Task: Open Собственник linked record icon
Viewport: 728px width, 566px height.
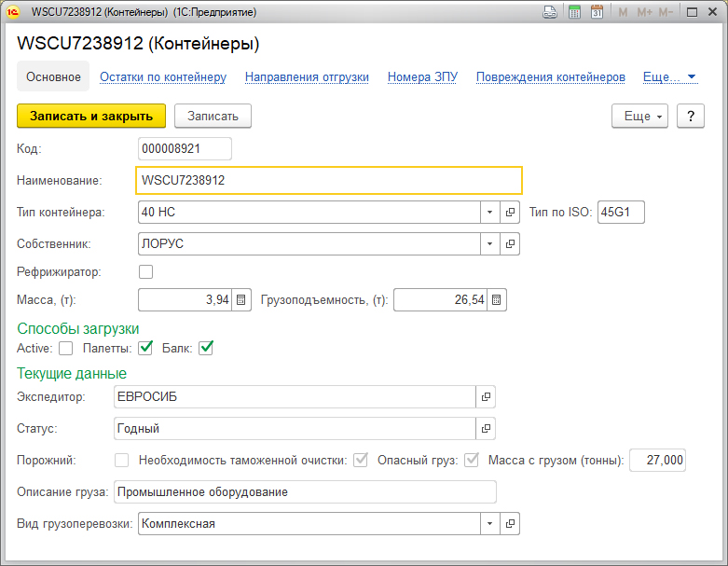Action: point(510,243)
